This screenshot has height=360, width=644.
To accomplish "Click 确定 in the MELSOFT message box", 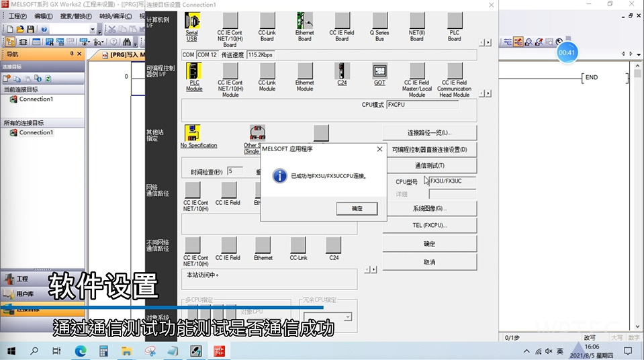I will (x=357, y=208).
